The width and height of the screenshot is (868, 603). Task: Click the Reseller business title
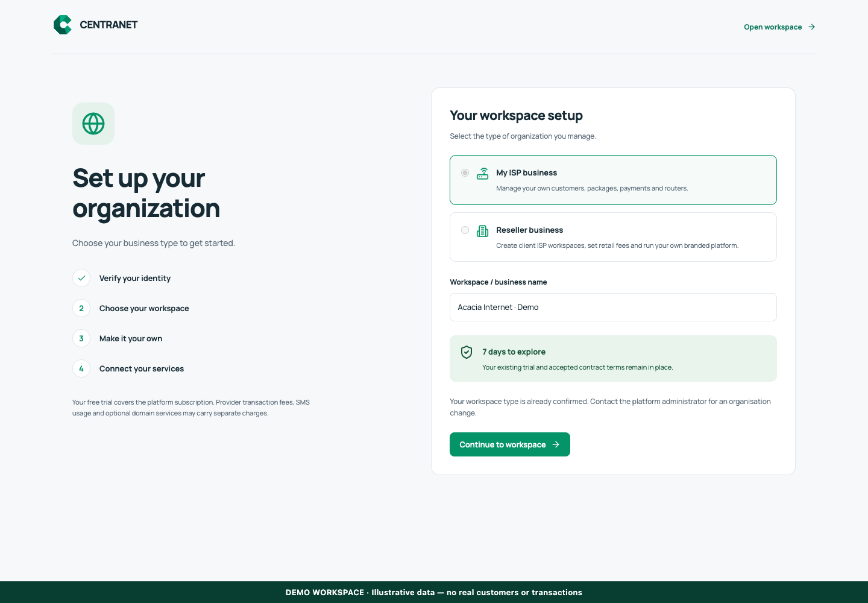click(529, 230)
